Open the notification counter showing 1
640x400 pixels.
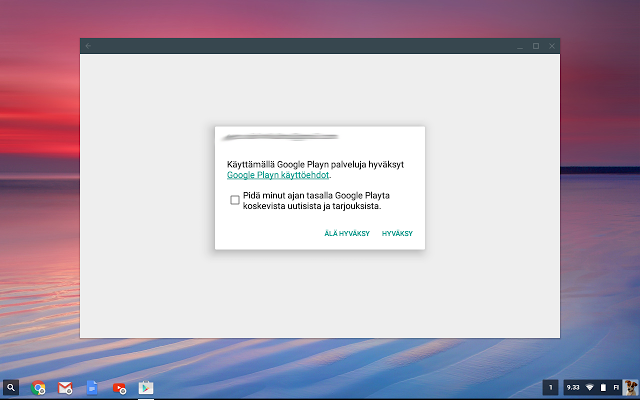click(551, 387)
